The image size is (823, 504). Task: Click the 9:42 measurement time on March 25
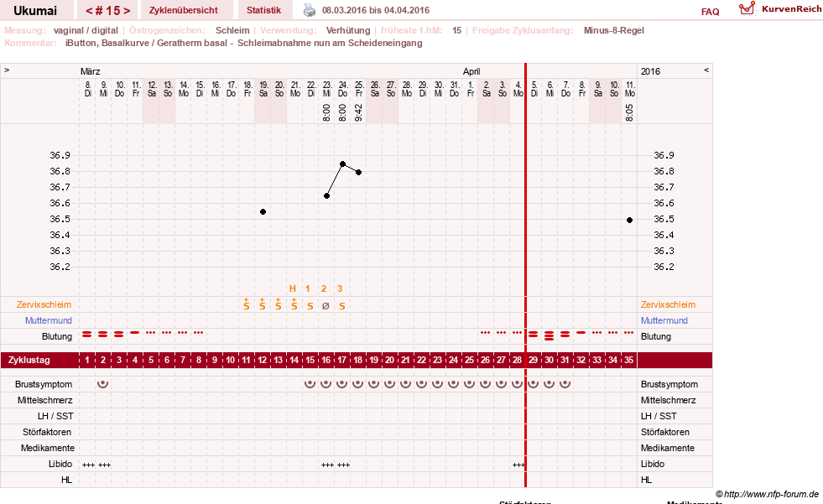pos(358,112)
